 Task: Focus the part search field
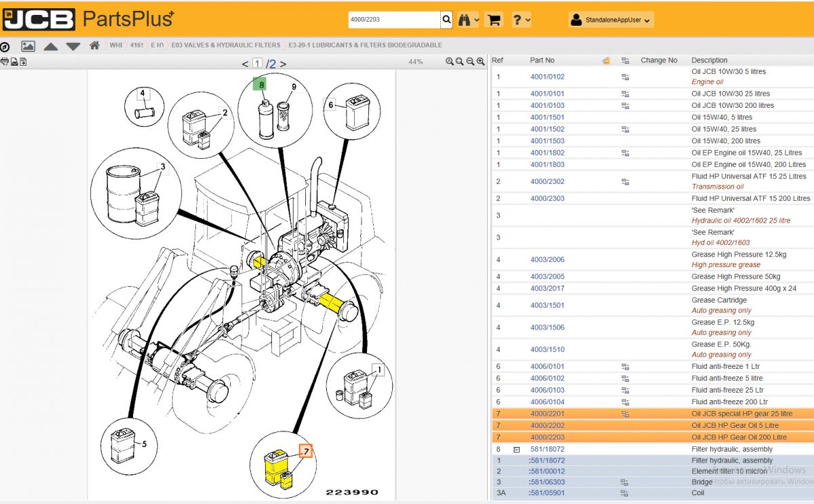tap(393, 20)
